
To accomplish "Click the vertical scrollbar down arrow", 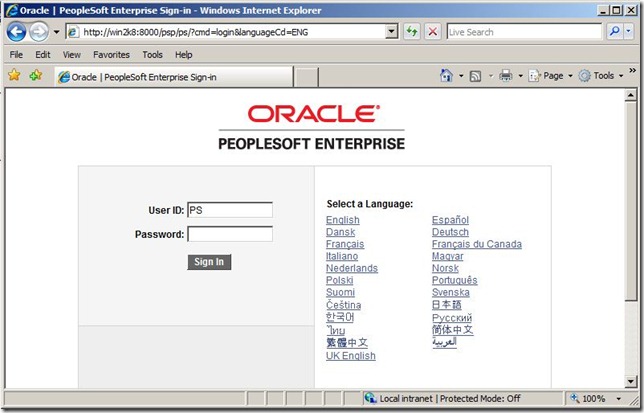I will pos(631,381).
